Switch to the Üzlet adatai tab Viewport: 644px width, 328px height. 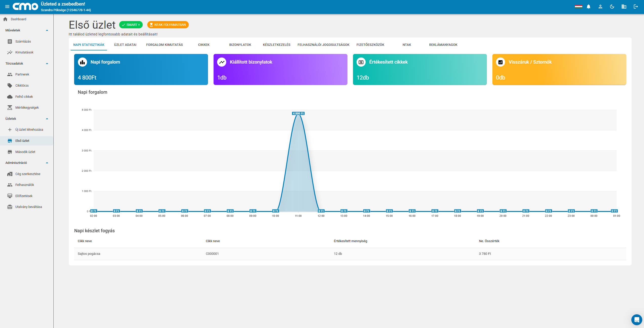[125, 45]
